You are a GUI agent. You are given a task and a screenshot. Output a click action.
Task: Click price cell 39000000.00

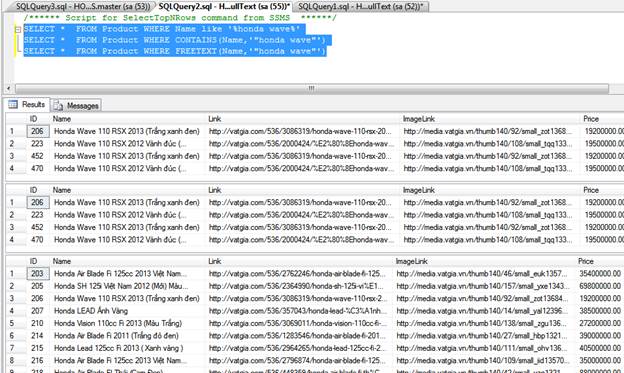coord(600,335)
